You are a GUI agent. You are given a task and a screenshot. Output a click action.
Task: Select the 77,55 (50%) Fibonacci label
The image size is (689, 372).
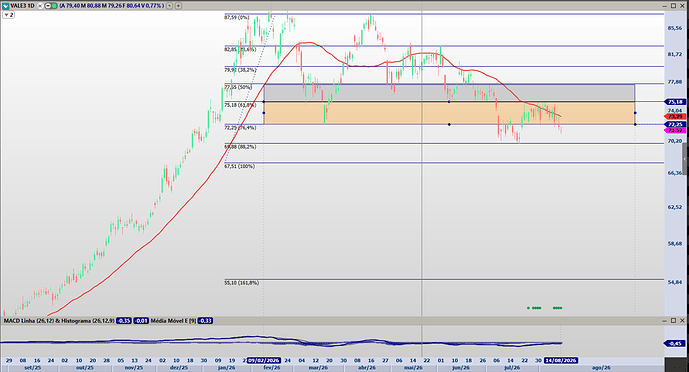(238, 87)
